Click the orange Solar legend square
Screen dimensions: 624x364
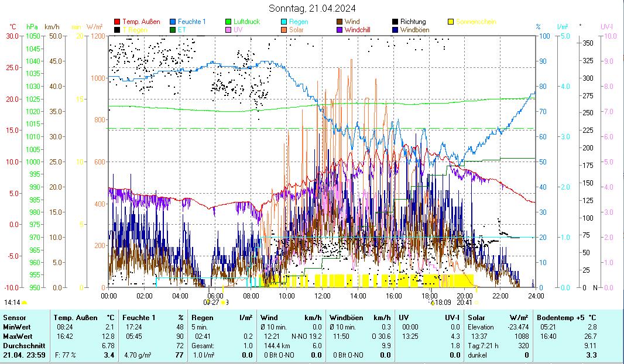(284, 30)
